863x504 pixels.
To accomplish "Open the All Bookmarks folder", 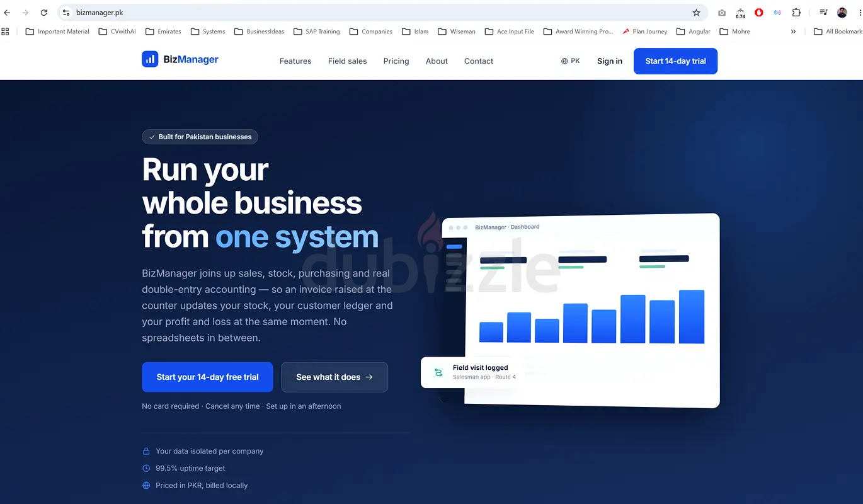I will tap(838, 31).
